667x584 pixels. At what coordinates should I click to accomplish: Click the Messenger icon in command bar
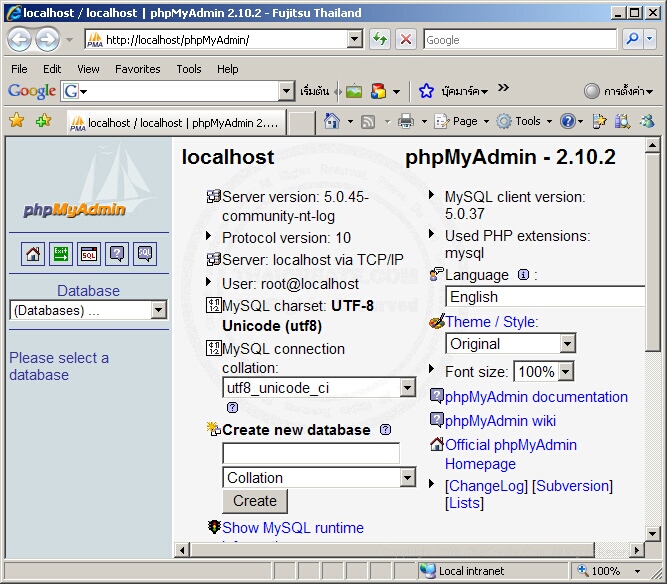pyautogui.click(x=647, y=122)
